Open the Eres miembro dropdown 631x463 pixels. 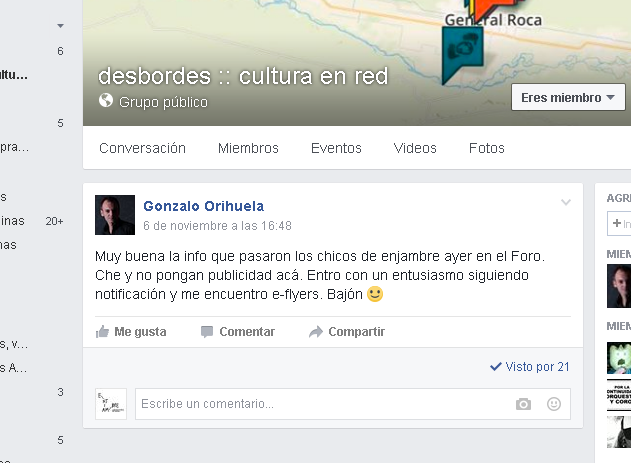(x=568, y=97)
